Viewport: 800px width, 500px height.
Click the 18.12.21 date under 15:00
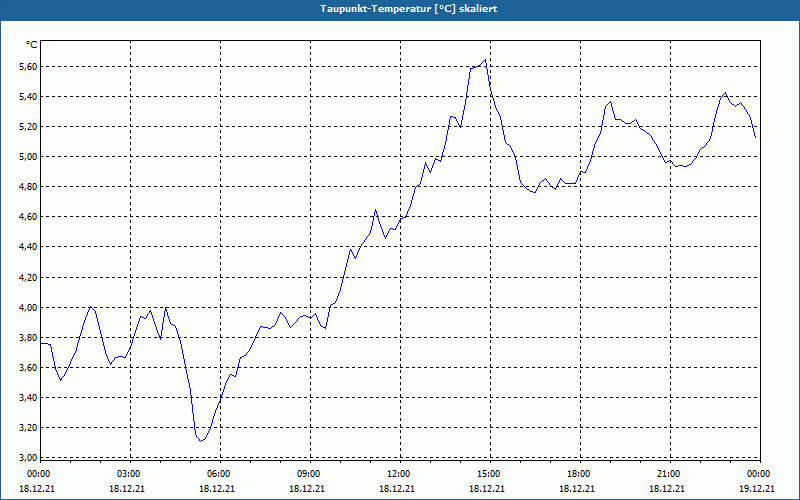pyautogui.click(x=487, y=489)
